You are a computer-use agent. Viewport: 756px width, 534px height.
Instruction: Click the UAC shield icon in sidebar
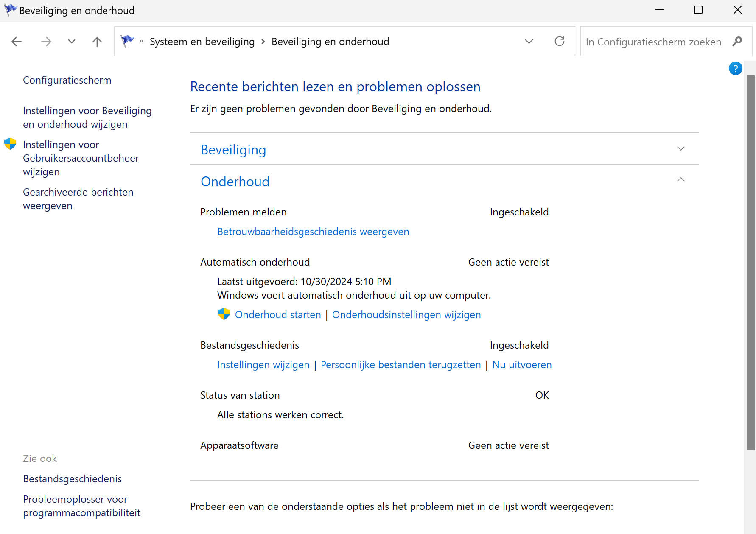point(10,144)
